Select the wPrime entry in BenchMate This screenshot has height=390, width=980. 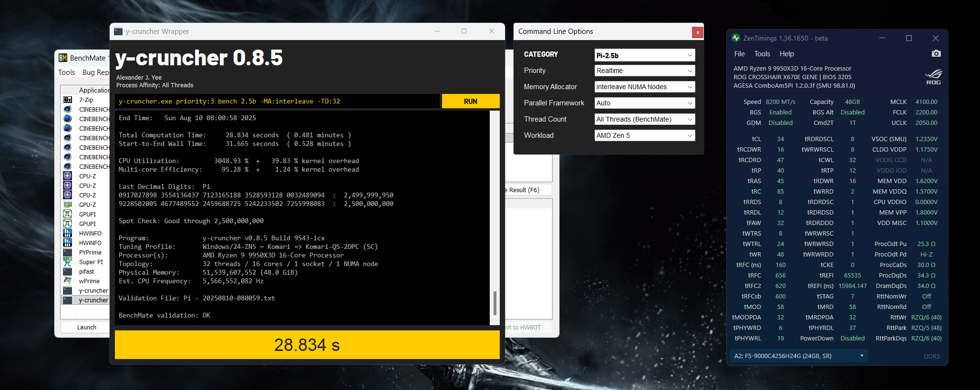[x=86, y=281]
